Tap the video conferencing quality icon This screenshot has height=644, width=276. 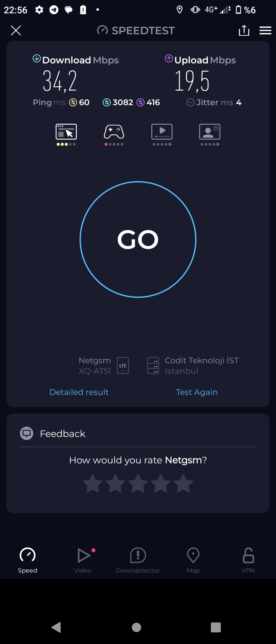click(210, 132)
